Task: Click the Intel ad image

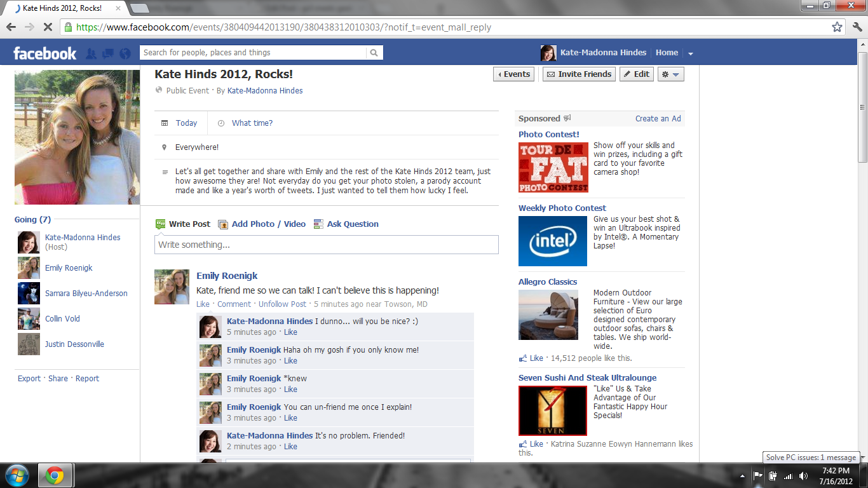Action: coord(553,241)
